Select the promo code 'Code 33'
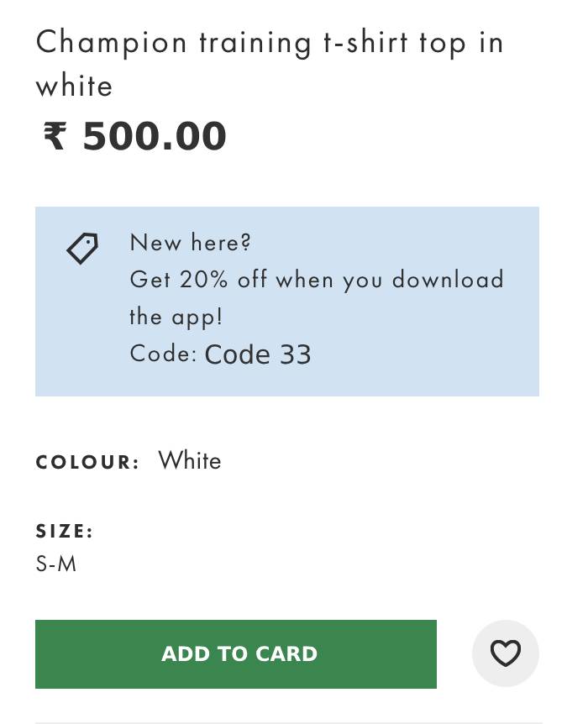 click(257, 354)
